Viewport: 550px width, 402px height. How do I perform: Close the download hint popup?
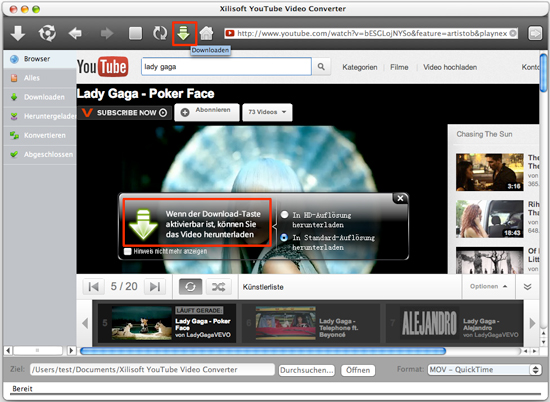pyautogui.click(x=400, y=198)
